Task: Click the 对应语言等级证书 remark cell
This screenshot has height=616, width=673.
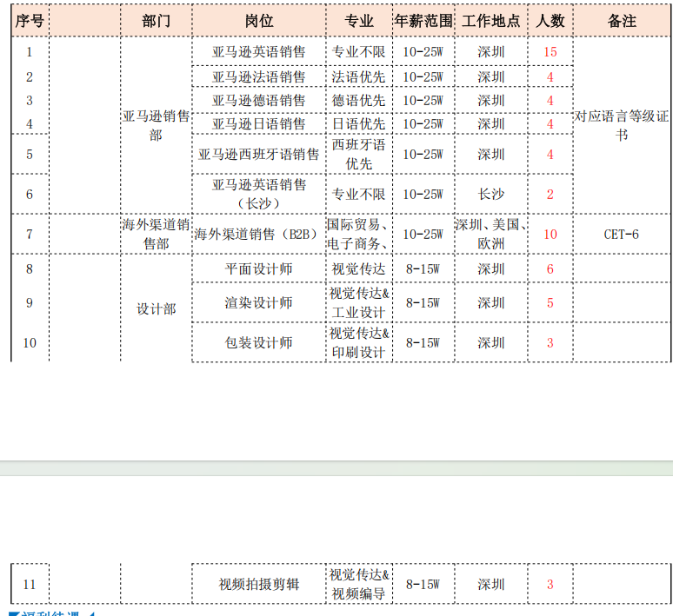Action: point(622,125)
